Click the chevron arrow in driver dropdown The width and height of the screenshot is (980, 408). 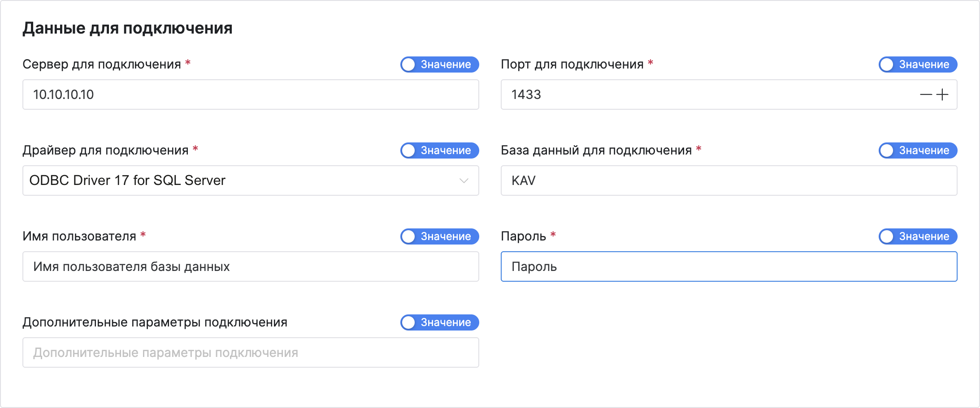pos(464,180)
